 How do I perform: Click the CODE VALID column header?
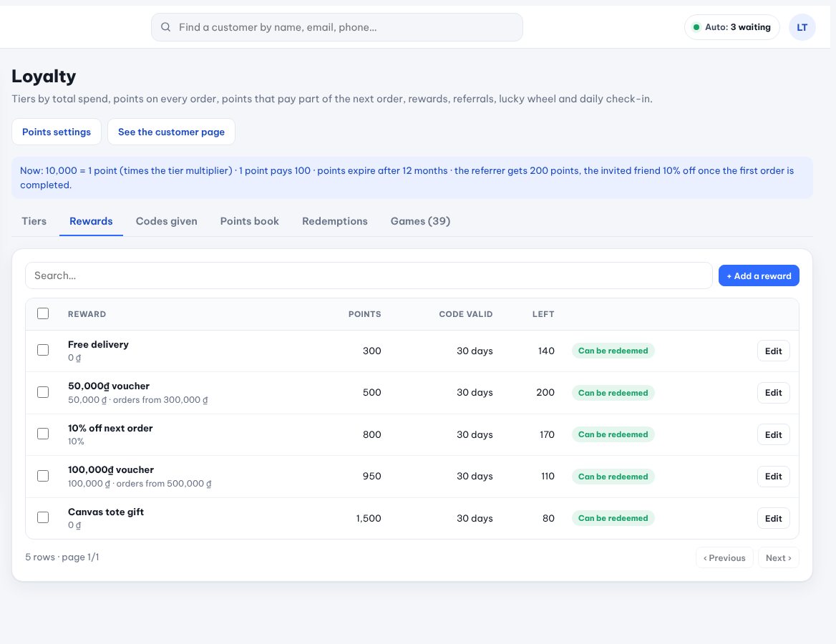pyautogui.click(x=465, y=314)
